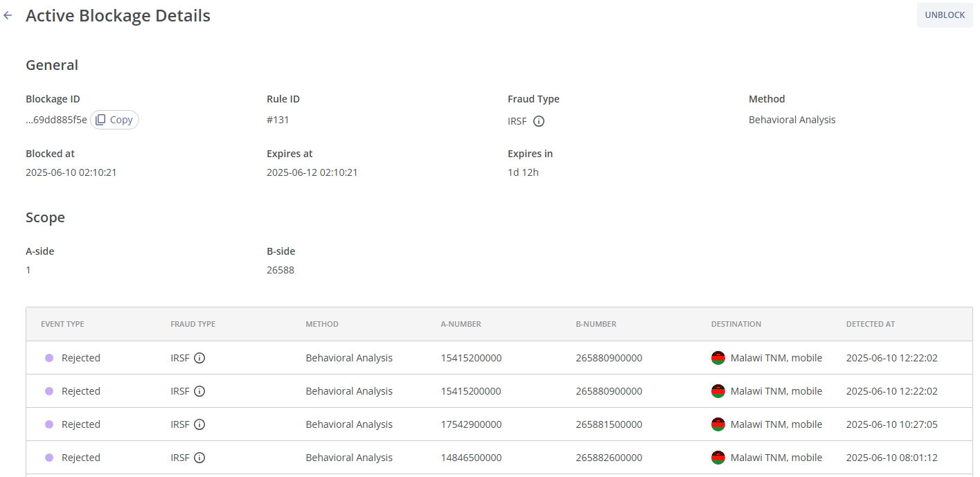Image resolution: width=980 pixels, height=477 pixels.
Task: Click Malawi flag in row detected at 10:27:05
Action: click(x=718, y=424)
